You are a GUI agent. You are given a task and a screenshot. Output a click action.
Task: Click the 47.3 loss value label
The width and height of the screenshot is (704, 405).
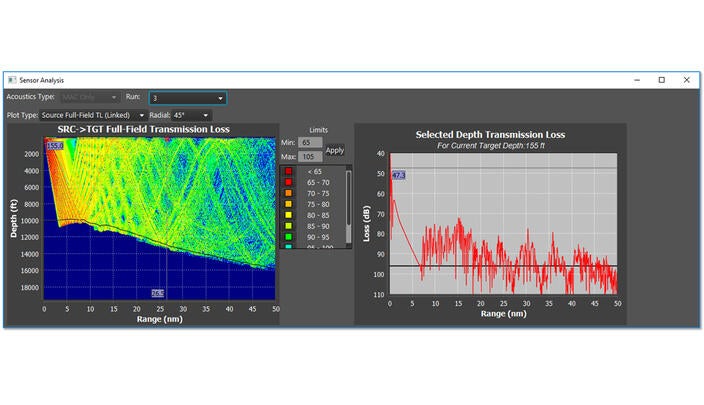coord(399,175)
